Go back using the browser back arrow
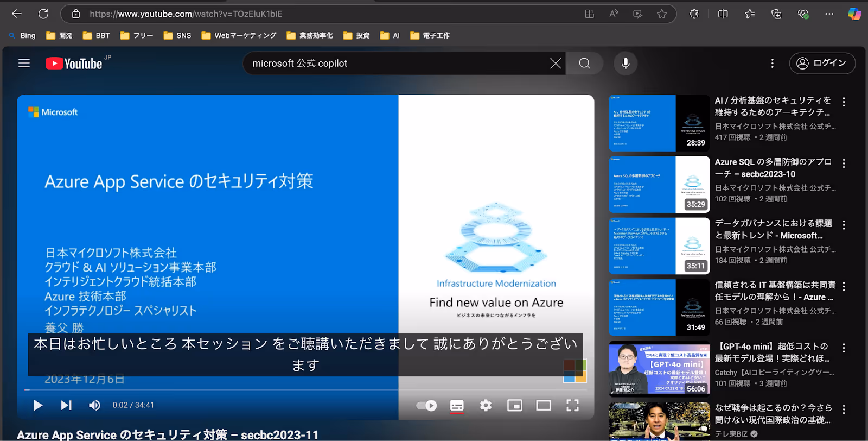 coord(17,14)
